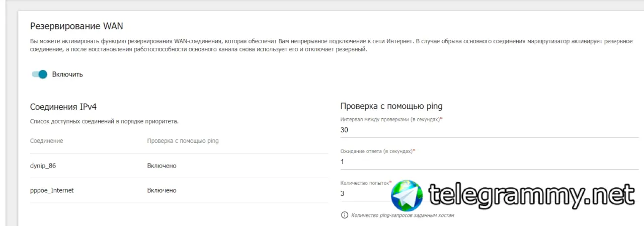Click the Ожидание ответа input field
The image size is (644, 226).
click(x=490, y=162)
